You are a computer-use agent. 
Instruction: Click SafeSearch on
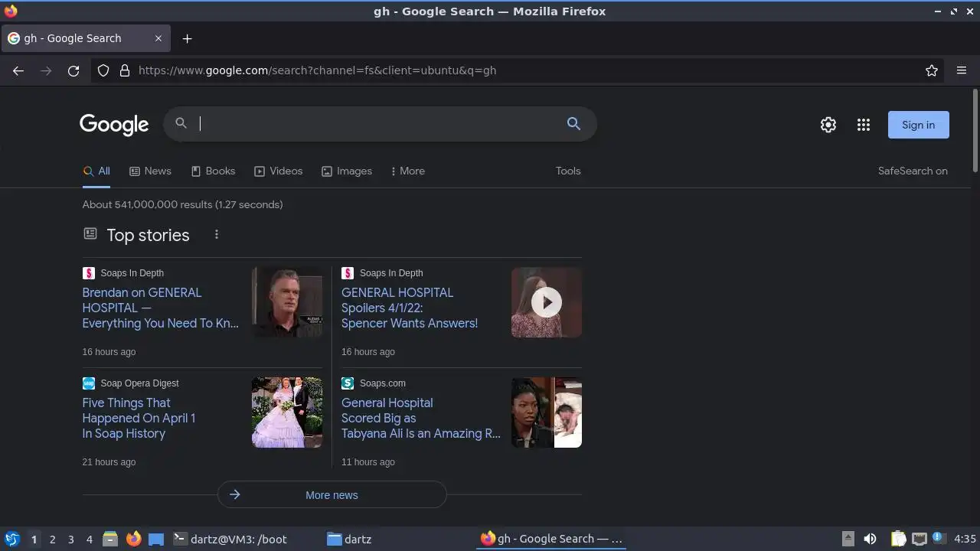(913, 171)
